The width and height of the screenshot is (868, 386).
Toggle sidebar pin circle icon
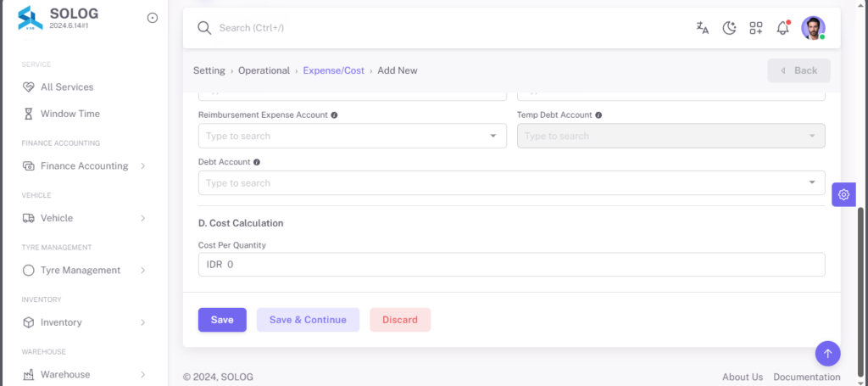[153, 18]
